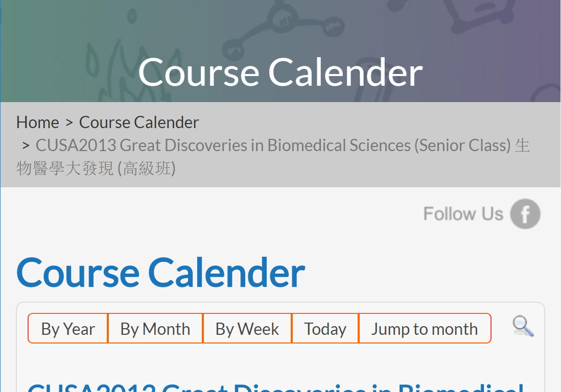The height and width of the screenshot is (392, 561).
Task: Switch calendar to By Year view
Action: point(68,329)
